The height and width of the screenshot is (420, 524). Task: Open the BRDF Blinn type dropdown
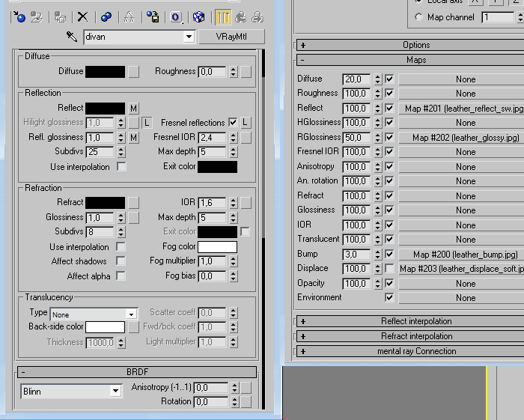[x=115, y=391]
